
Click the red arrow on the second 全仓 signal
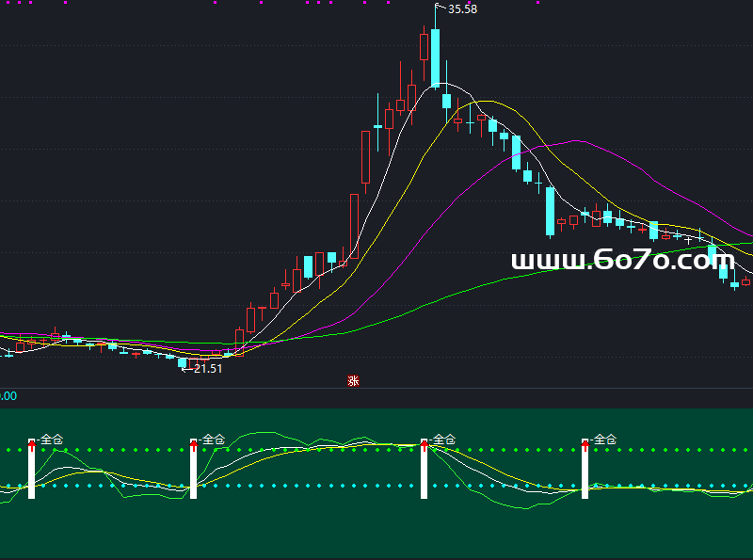[x=194, y=442]
